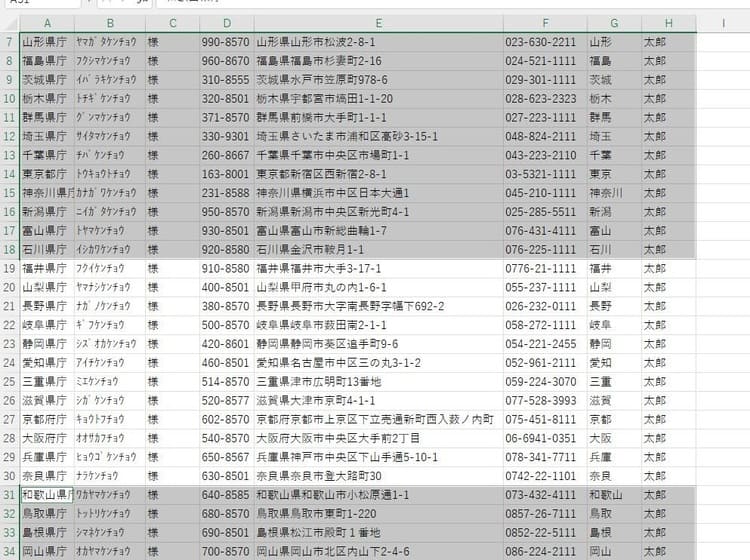Click phone number 0776-21-1111

545,269
